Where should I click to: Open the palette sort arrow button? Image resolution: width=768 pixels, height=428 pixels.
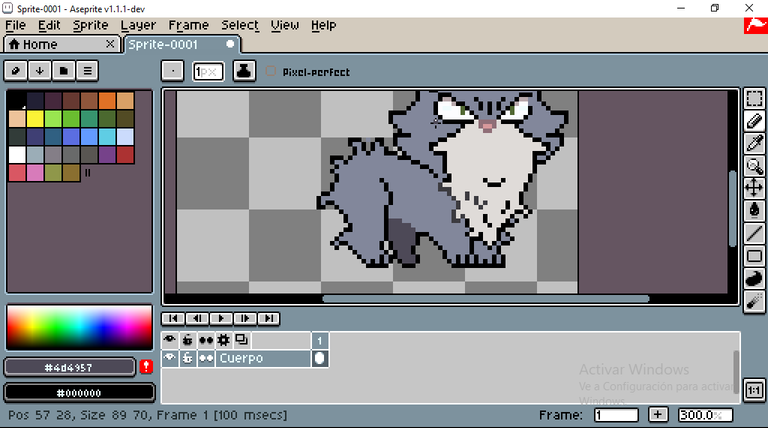(x=40, y=71)
